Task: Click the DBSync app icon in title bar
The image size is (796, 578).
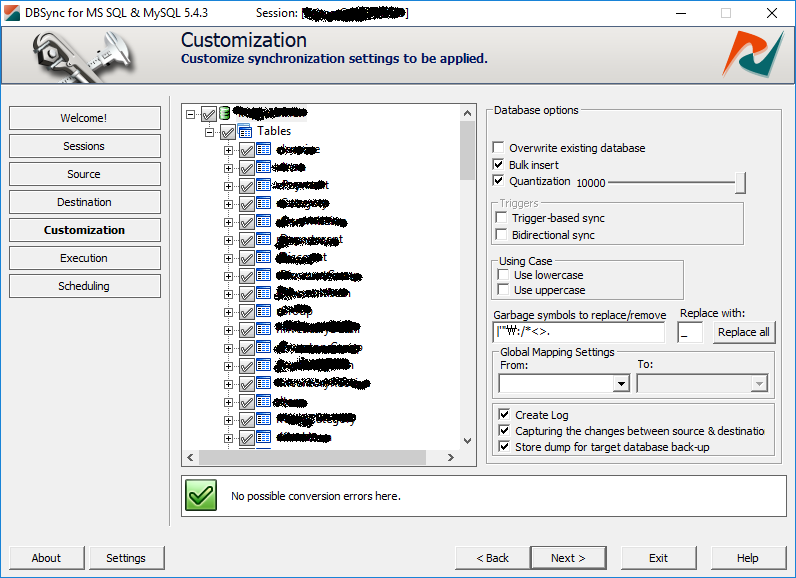Action: point(13,13)
